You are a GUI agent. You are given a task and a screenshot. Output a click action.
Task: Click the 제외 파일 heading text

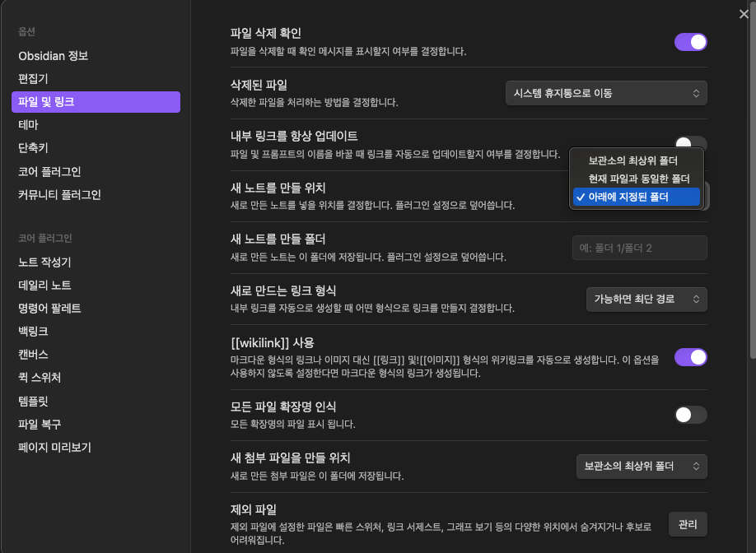click(x=254, y=509)
